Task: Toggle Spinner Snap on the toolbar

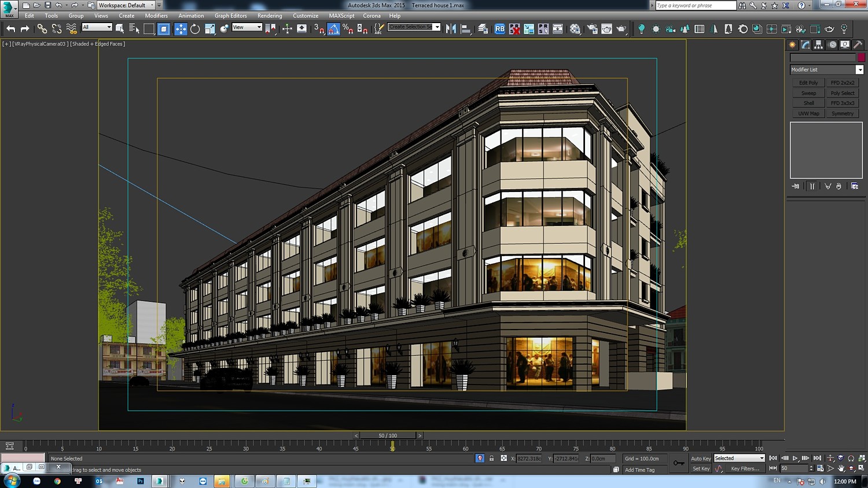Action: pos(362,28)
